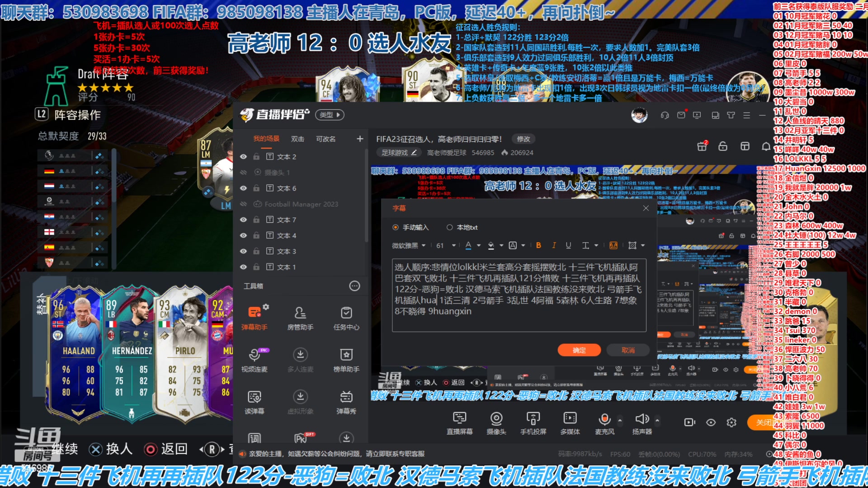Mute the 扬声器 speaker
This screenshot has height=488, width=868.
[642, 423]
